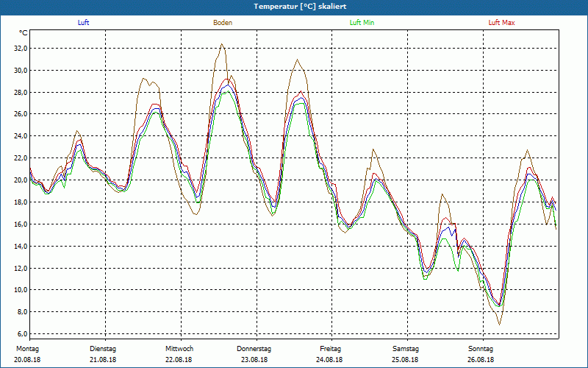
Task: Click the 23.08.18 date label
Action: [x=254, y=360]
